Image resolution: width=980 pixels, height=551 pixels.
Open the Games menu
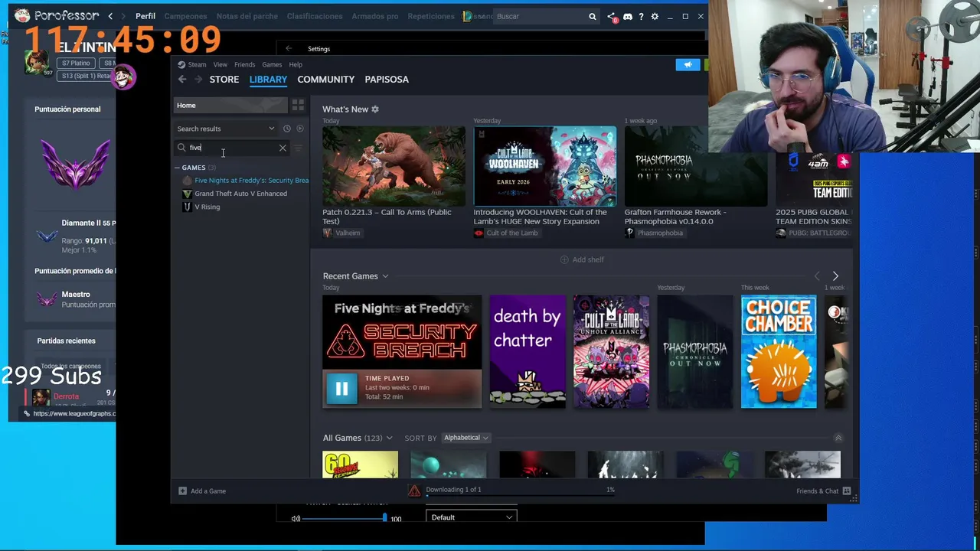click(272, 65)
